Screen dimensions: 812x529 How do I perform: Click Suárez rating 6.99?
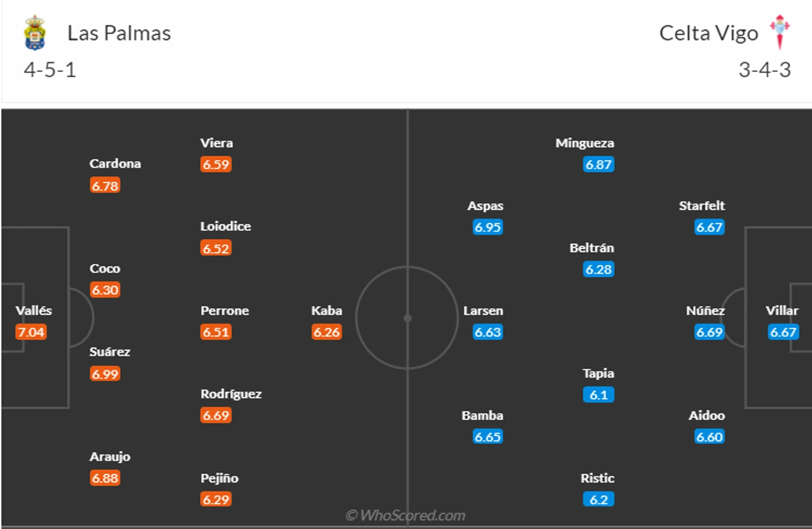(x=105, y=374)
